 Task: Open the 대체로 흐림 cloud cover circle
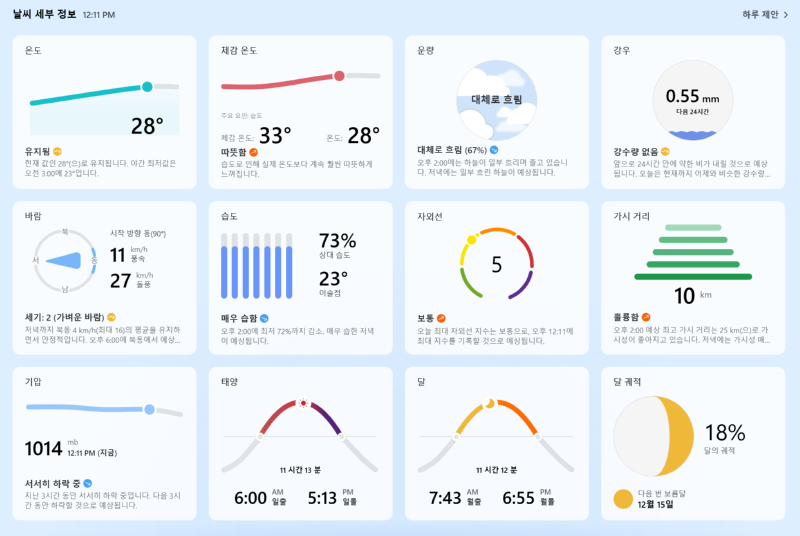tap(496, 100)
